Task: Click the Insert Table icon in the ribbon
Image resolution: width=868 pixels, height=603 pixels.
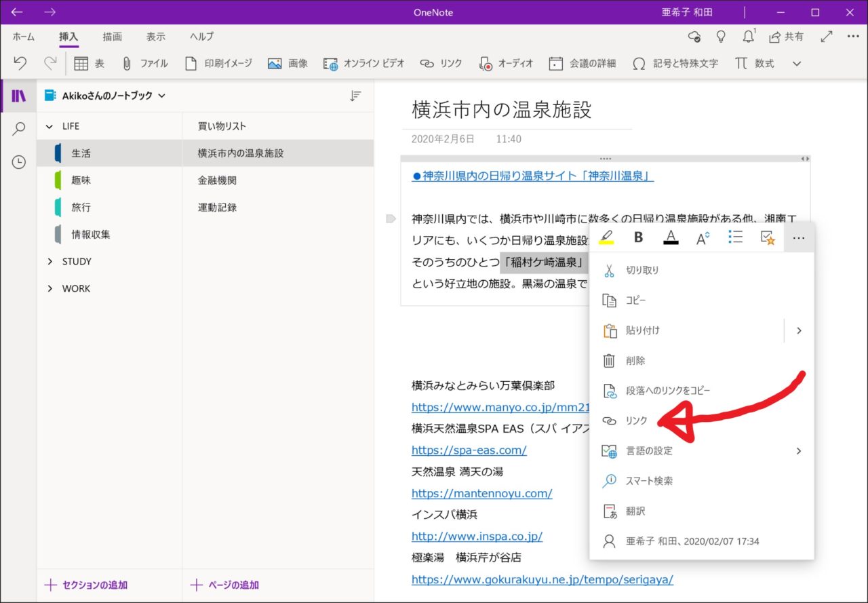Action: (x=81, y=63)
